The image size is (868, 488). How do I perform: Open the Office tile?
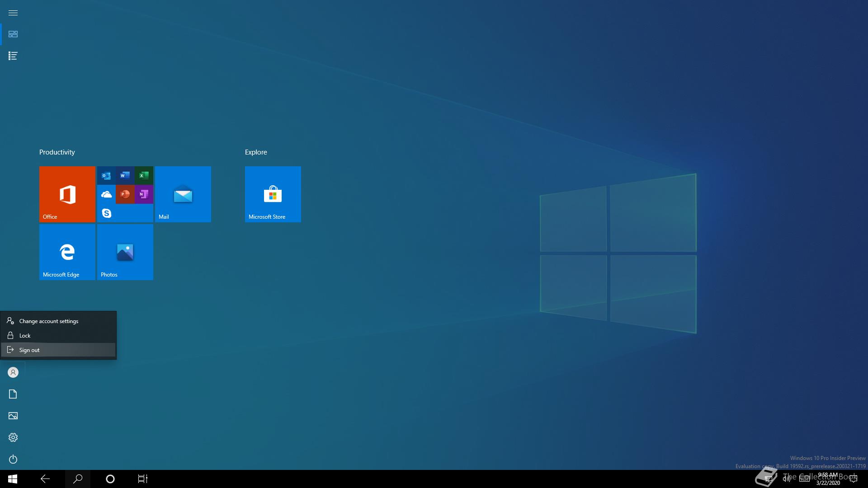point(67,194)
